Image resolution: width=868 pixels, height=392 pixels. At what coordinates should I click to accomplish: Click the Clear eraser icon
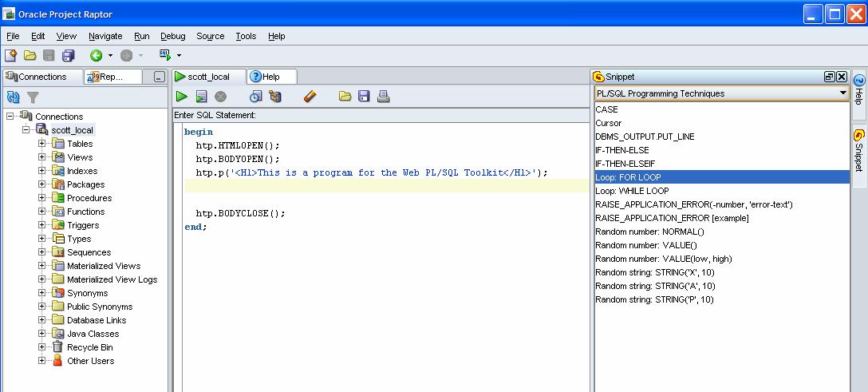[310, 97]
